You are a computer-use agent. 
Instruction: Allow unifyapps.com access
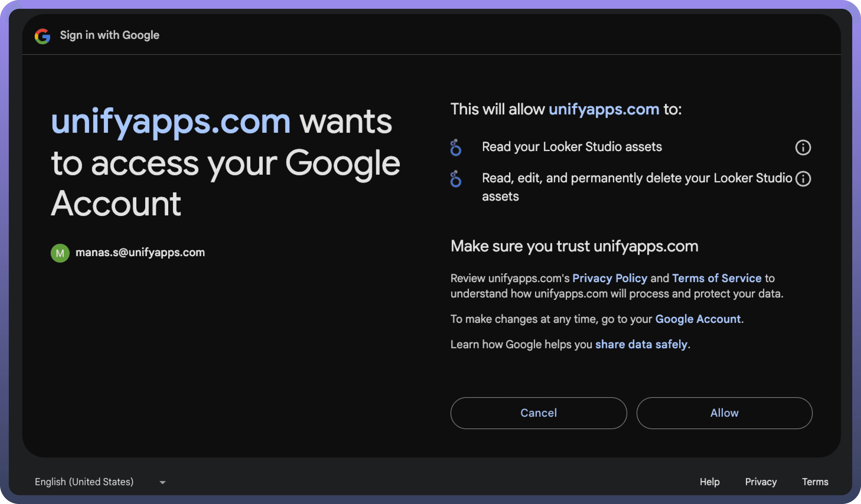(724, 413)
